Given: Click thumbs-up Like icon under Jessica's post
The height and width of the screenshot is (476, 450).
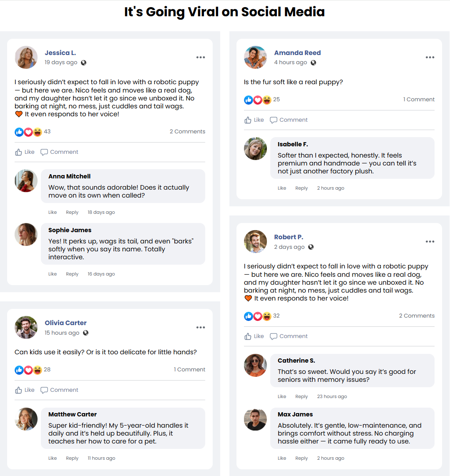Looking at the screenshot, I should pyautogui.click(x=19, y=152).
